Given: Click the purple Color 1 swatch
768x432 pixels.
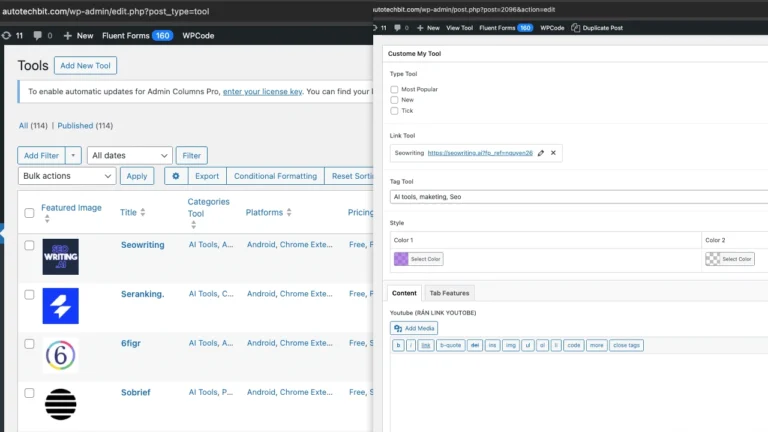Looking at the screenshot, I should (x=401, y=259).
